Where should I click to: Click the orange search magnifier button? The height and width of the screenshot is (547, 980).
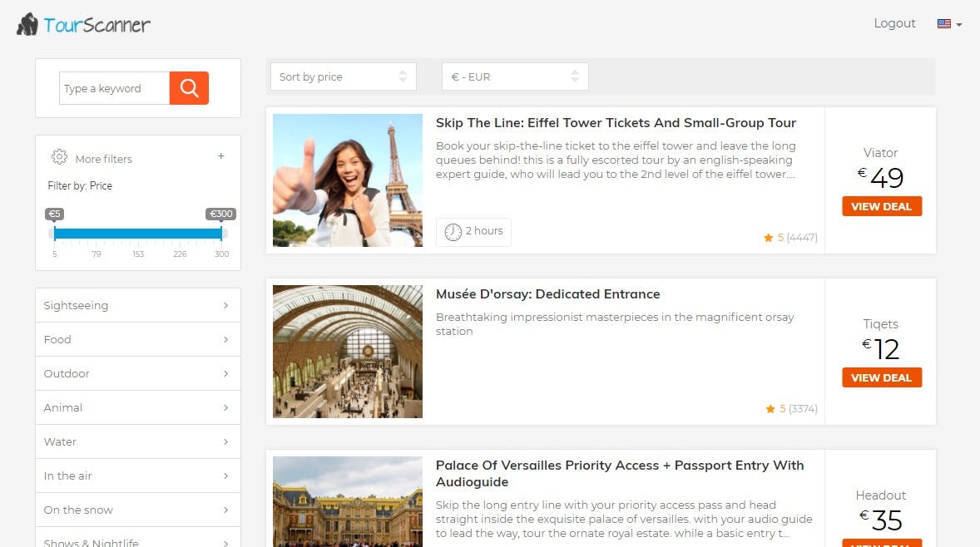coord(189,88)
